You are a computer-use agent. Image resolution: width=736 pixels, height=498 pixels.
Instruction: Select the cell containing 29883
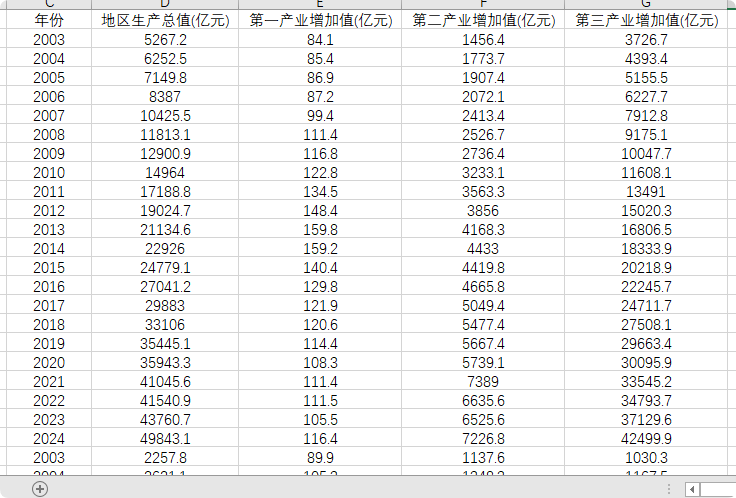[x=165, y=306]
